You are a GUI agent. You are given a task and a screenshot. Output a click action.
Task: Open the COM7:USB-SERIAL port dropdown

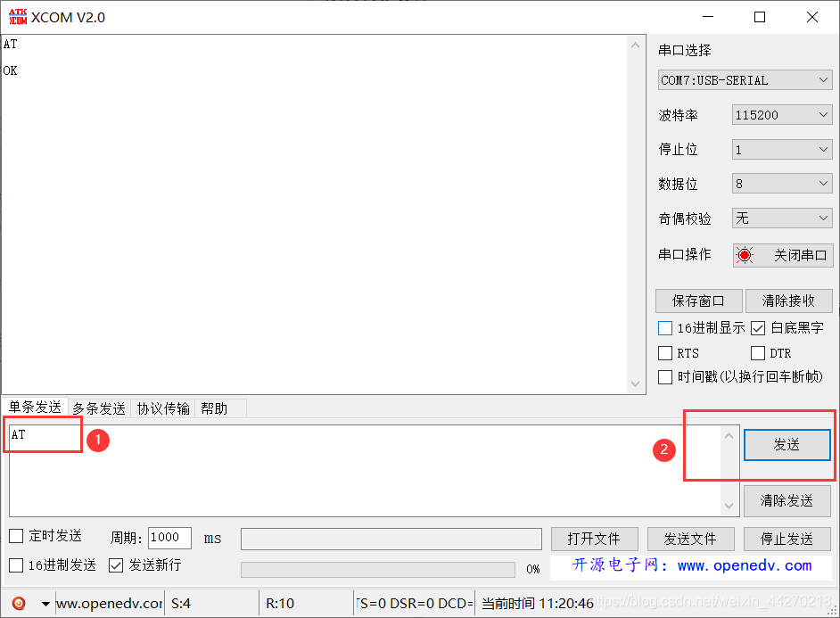click(745, 80)
